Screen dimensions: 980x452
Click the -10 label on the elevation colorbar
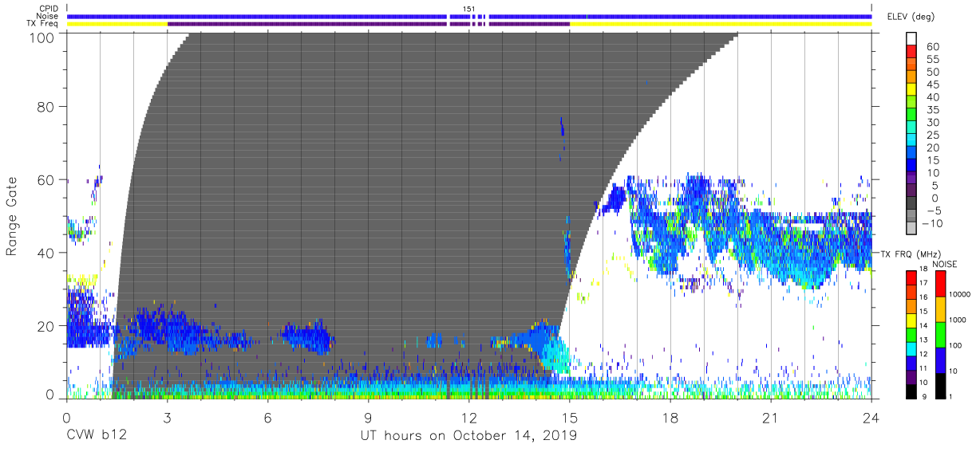932,224
